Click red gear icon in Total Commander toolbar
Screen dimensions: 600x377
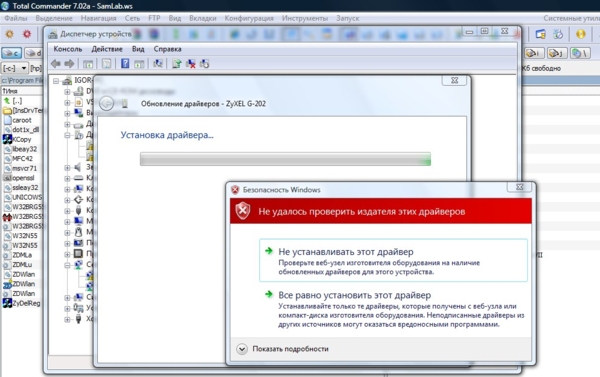pos(27,34)
